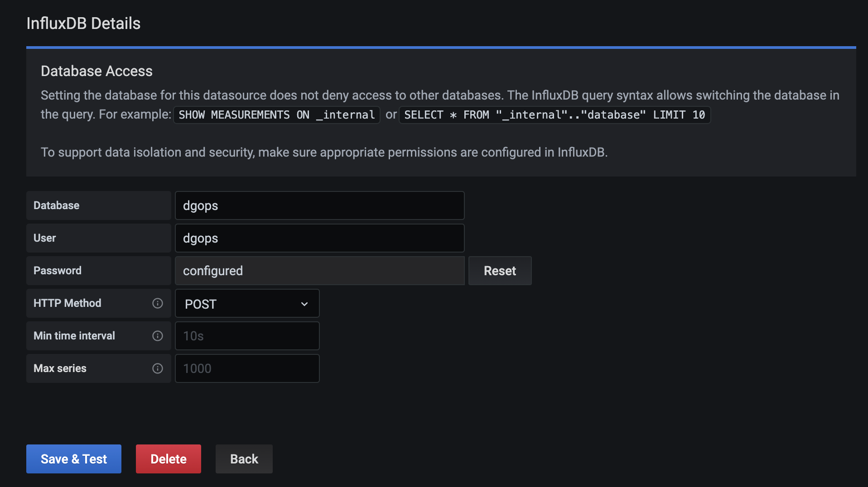The width and height of the screenshot is (868, 487).
Task: Click inside the Database field
Action: tap(320, 205)
